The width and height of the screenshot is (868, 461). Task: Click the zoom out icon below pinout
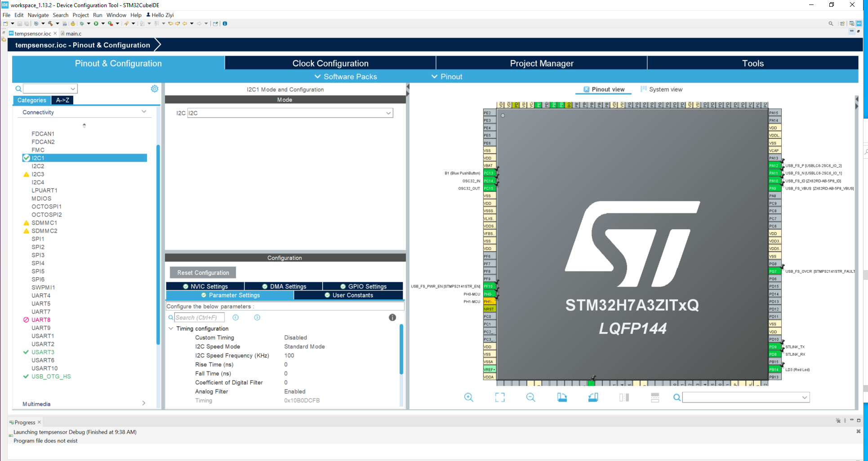tap(531, 398)
